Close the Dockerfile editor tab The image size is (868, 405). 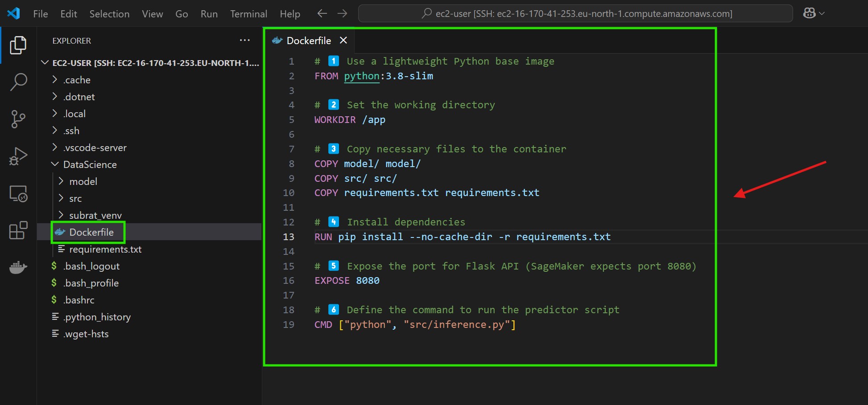pyautogui.click(x=343, y=41)
